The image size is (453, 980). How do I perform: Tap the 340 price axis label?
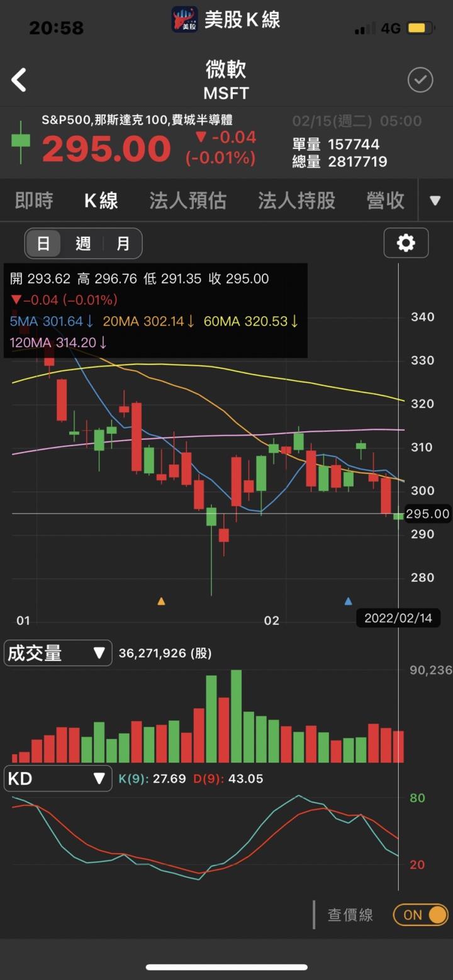(422, 317)
